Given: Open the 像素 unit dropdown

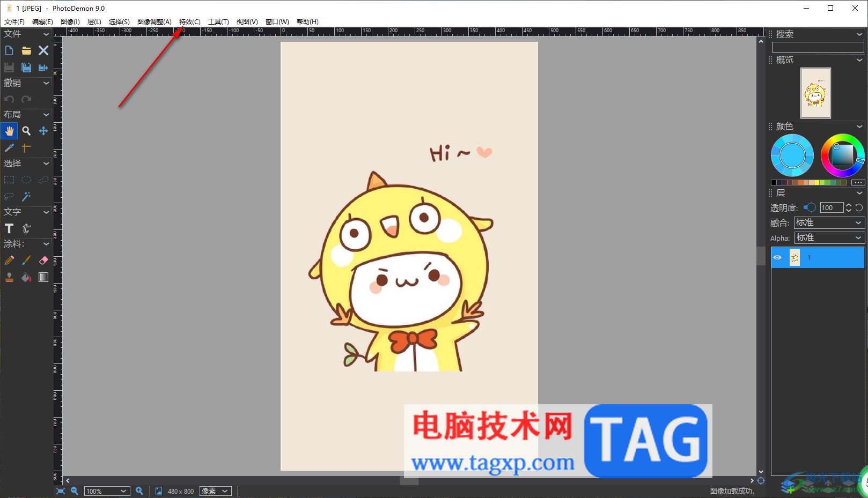Looking at the screenshot, I should pos(216,491).
